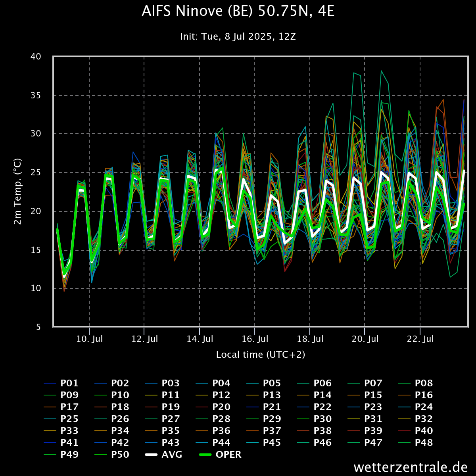Toggle the AVG mean line legend

(164, 455)
